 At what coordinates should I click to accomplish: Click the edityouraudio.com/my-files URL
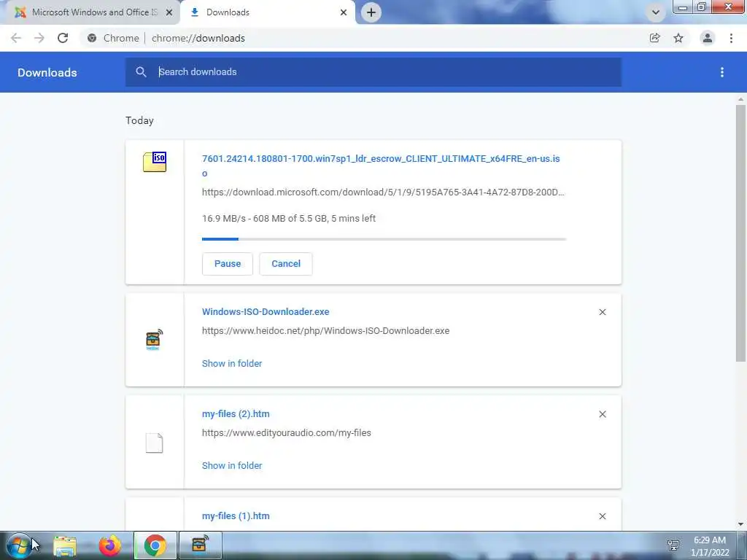point(286,433)
